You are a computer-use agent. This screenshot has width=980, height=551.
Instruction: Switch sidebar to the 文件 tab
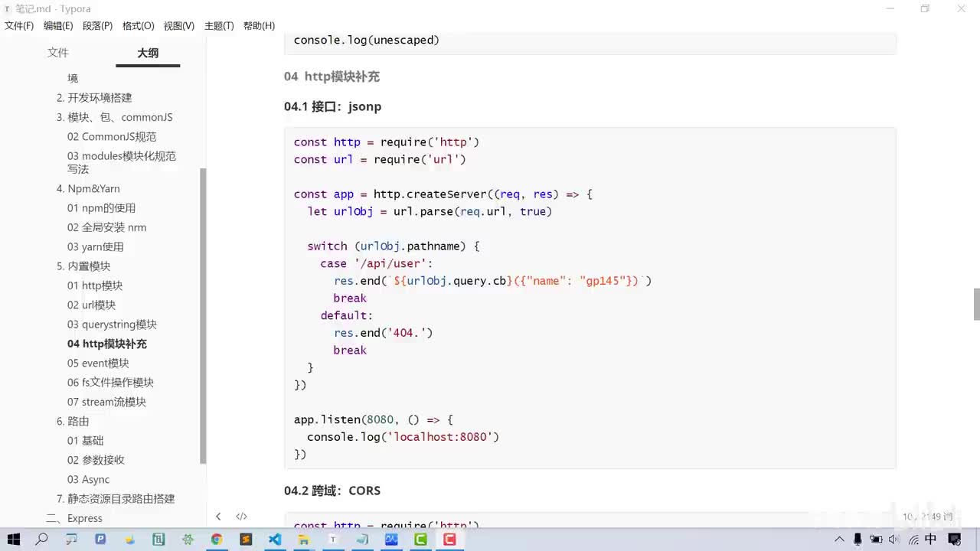tap(58, 53)
